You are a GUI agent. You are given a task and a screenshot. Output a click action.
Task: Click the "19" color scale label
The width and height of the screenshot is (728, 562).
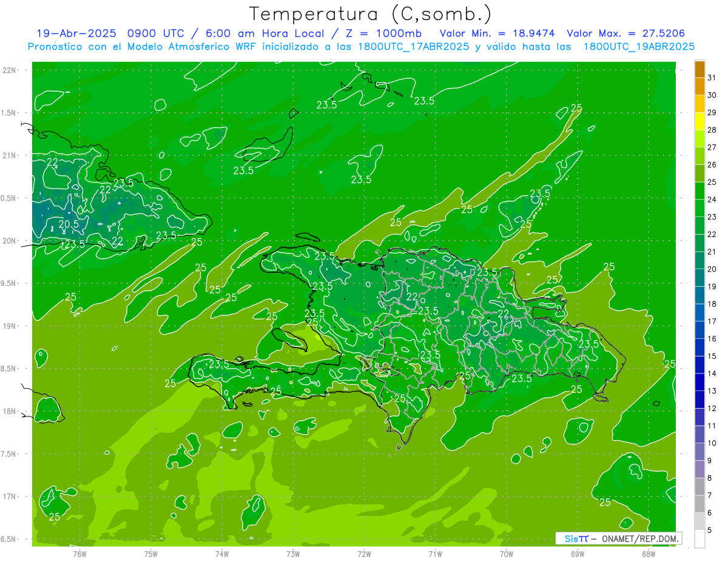click(712, 286)
